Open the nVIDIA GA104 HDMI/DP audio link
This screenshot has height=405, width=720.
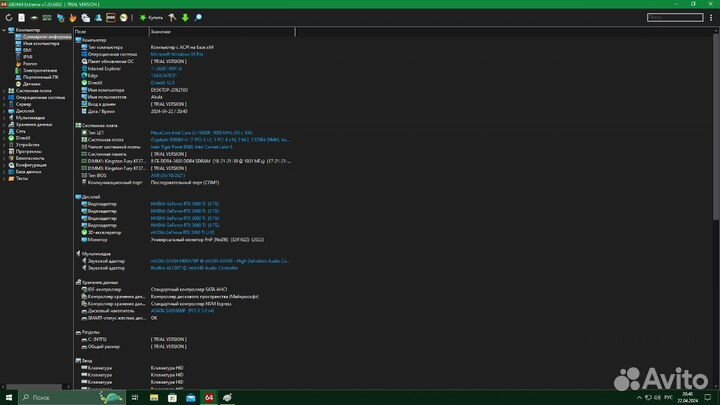point(220,261)
